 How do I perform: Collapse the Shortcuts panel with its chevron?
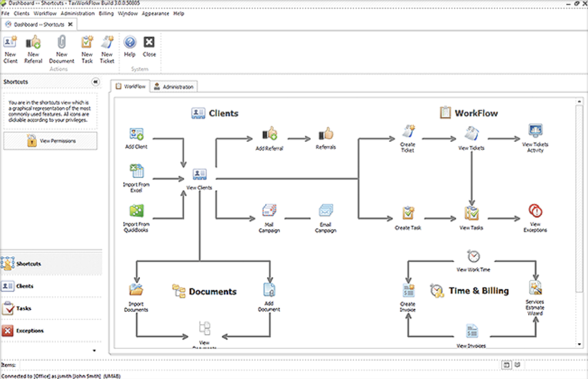(x=96, y=82)
